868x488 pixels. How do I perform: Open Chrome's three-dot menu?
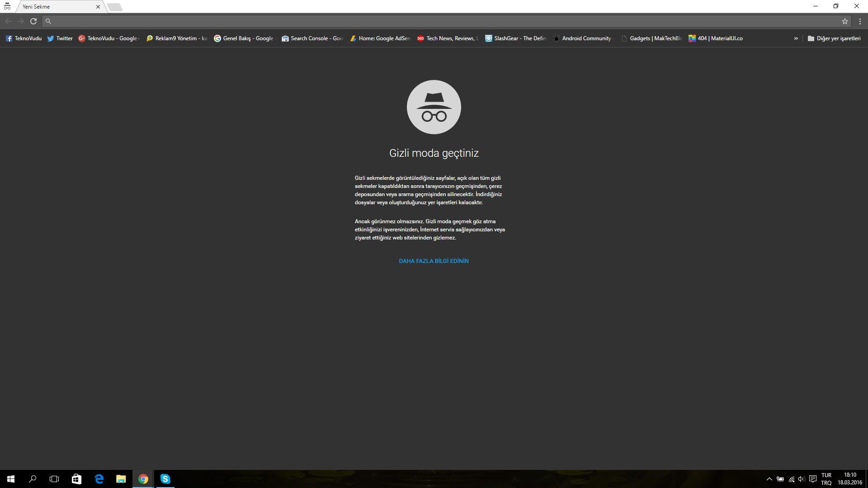859,21
